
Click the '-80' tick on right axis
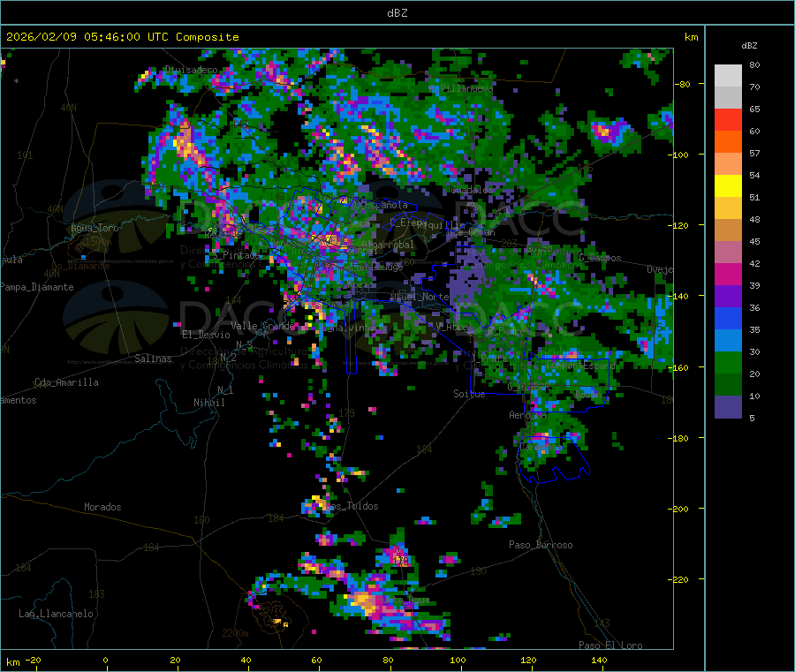pos(682,84)
